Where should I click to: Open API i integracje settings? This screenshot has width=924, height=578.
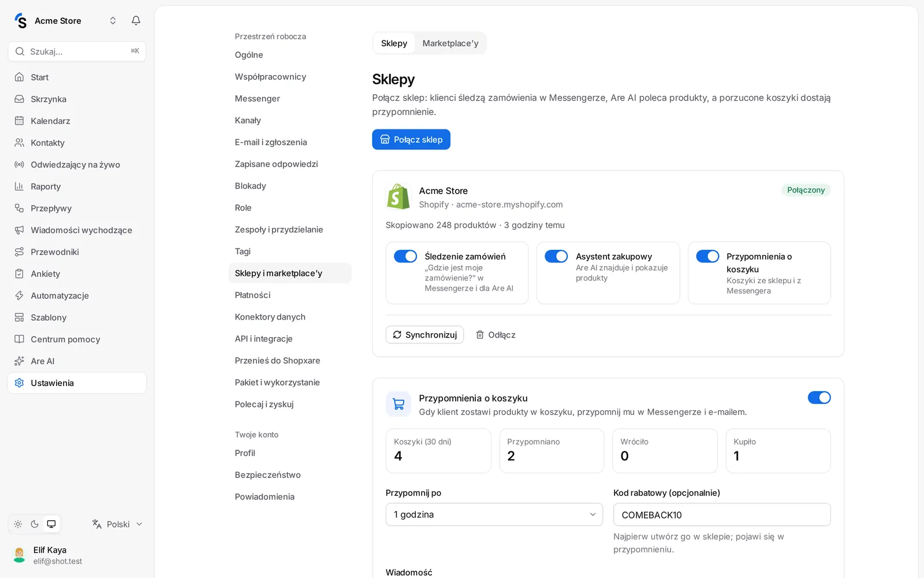(x=289, y=339)
